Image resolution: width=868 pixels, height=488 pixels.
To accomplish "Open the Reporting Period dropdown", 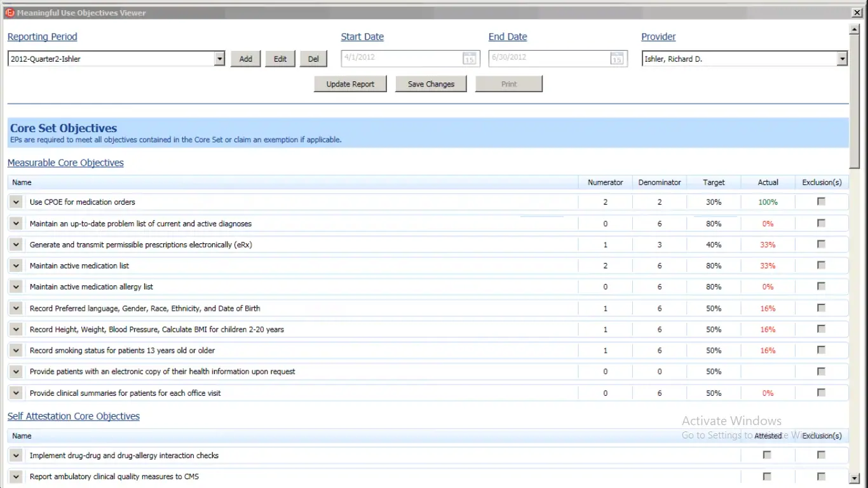I will point(219,58).
